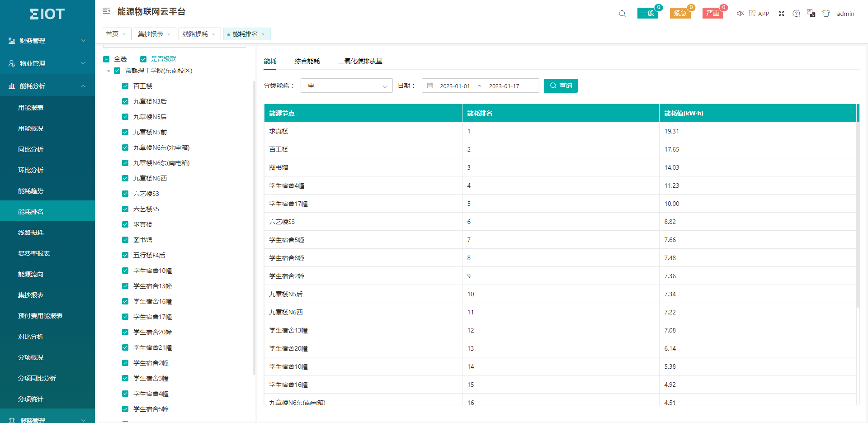
Task: Uncheck 常熟理工学院(东南校区) checkbox
Action: point(117,71)
